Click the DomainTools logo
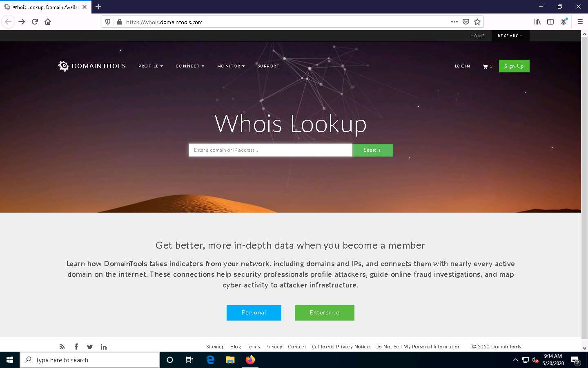 (x=92, y=66)
